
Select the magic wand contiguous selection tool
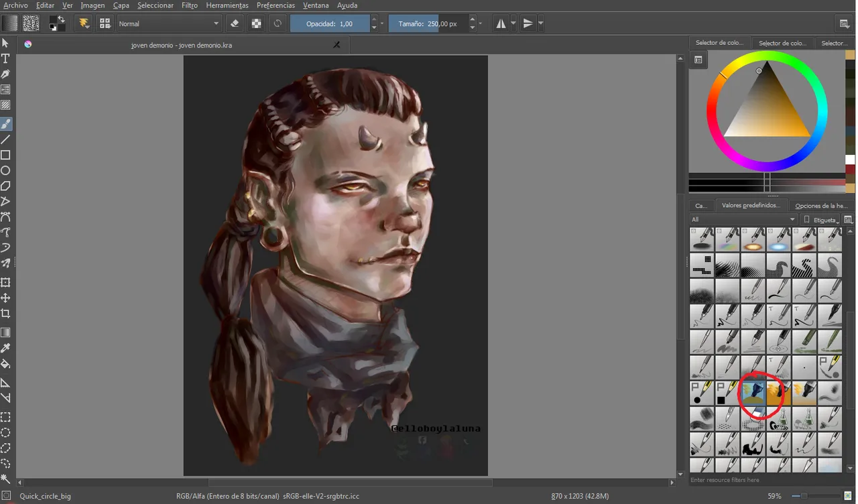tap(5, 479)
